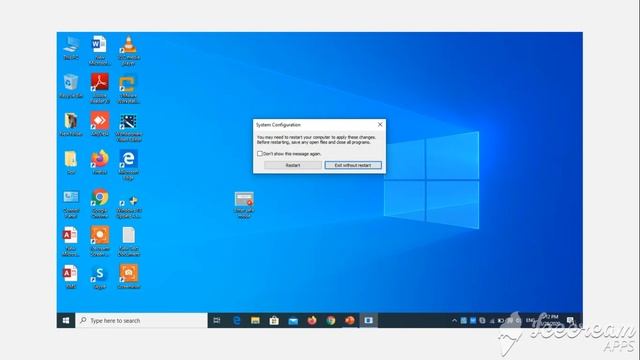Screen dimensions: 640x360
Task: Select the Windows 10 Update Assistant shortcut
Action: (129, 206)
